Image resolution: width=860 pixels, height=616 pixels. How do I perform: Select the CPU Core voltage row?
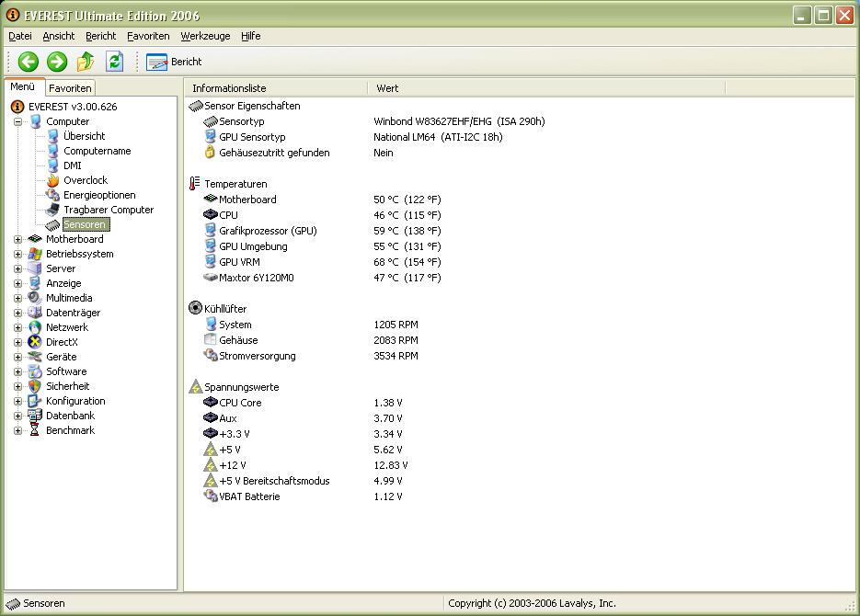tap(303, 403)
